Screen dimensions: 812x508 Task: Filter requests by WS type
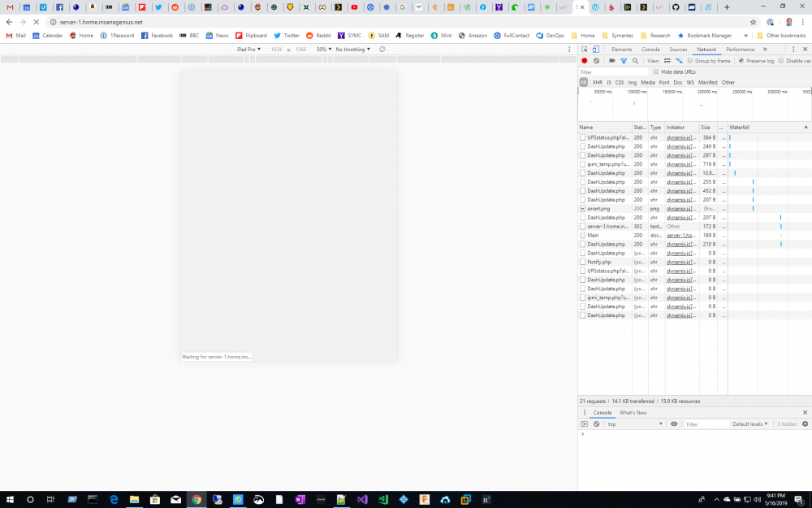point(690,82)
